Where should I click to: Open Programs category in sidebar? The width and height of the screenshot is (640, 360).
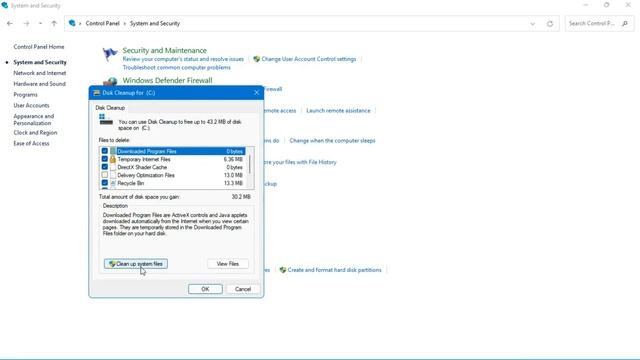(x=25, y=95)
